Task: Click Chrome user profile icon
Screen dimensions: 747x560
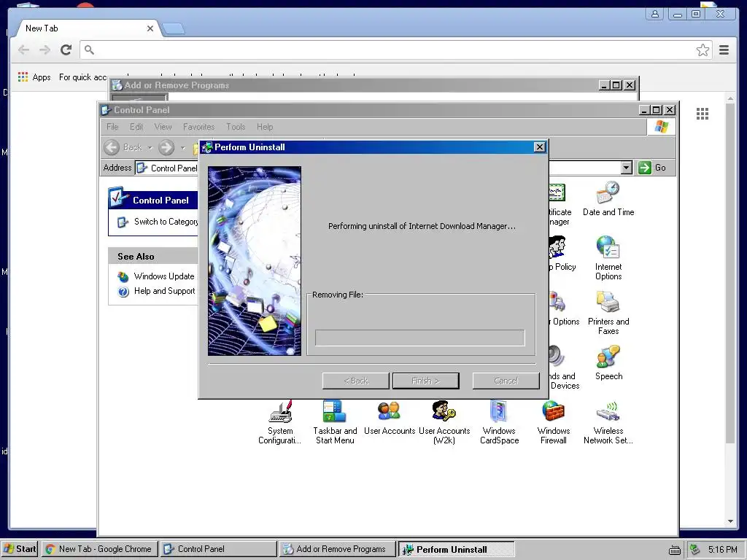Action: [x=655, y=14]
